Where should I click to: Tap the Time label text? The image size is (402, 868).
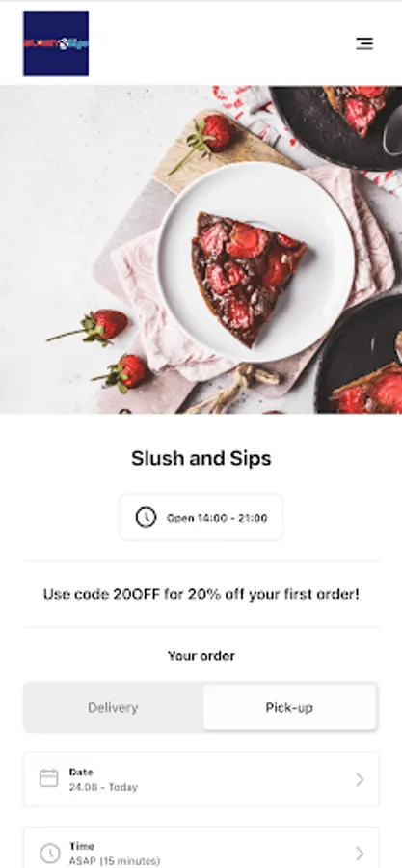tap(81, 846)
